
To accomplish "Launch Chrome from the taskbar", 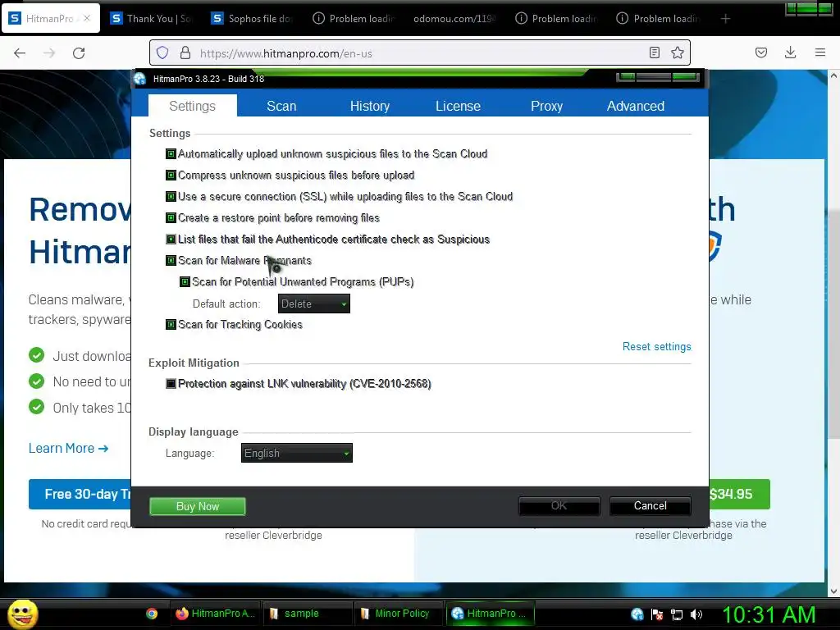I will [152, 614].
